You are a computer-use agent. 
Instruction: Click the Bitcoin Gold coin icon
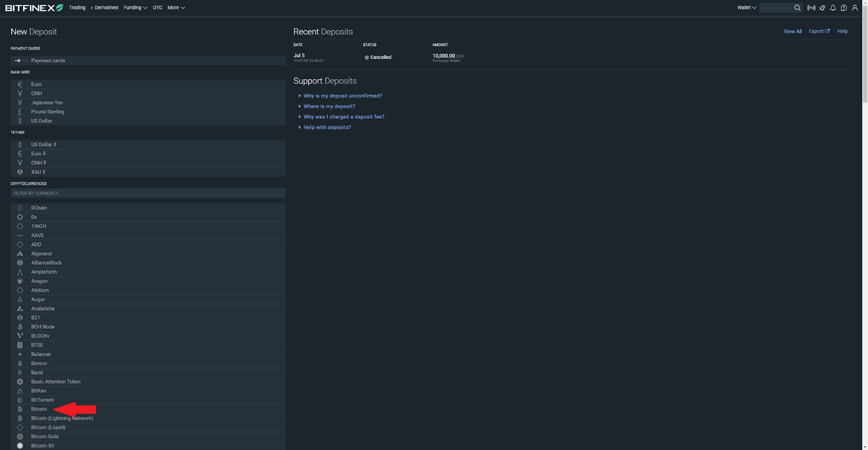point(20,436)
